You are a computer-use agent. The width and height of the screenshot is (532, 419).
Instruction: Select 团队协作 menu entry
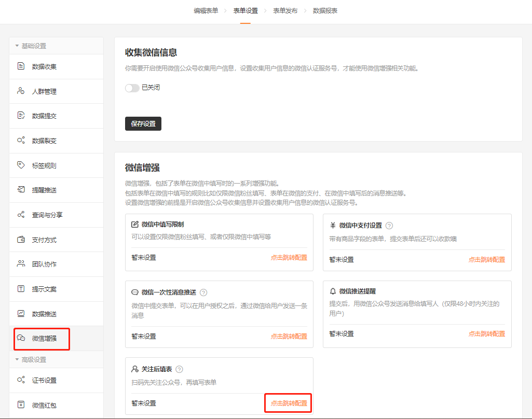point(57,264)
